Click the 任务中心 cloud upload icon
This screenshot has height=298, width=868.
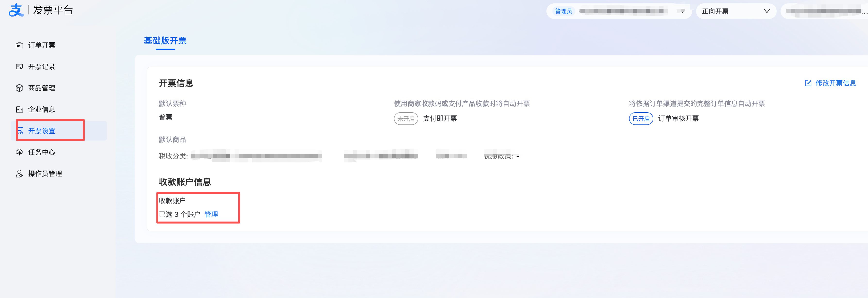[19, 152]
